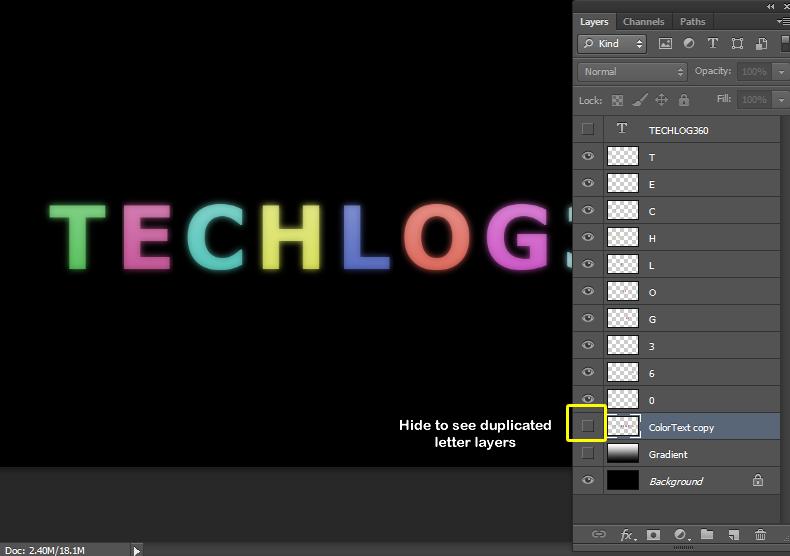790x556 pixels.
Task: Click the Opacity 100% field
Action: [x=755, y=72]
